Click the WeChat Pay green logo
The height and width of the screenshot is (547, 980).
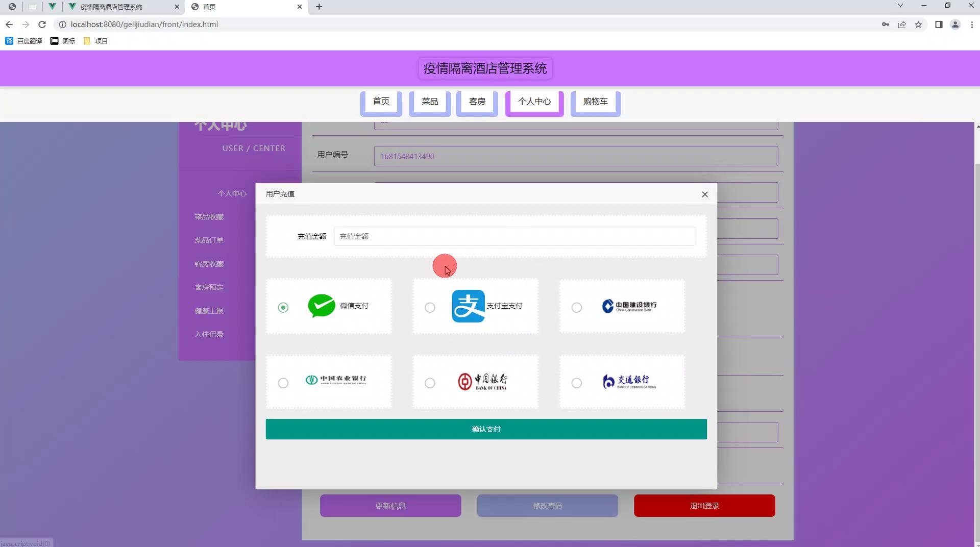pyautogui.click(x=322, y=306)
